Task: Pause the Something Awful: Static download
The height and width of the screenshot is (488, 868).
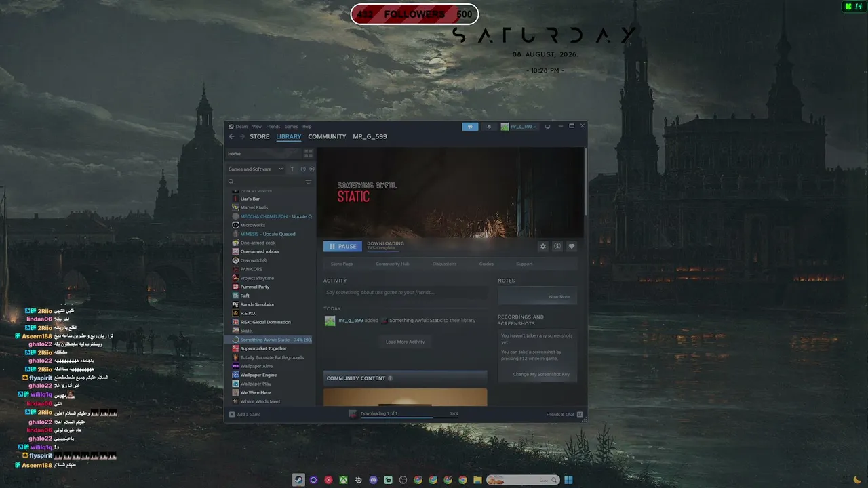Action: pyautogui.click(x=342, y=247)
